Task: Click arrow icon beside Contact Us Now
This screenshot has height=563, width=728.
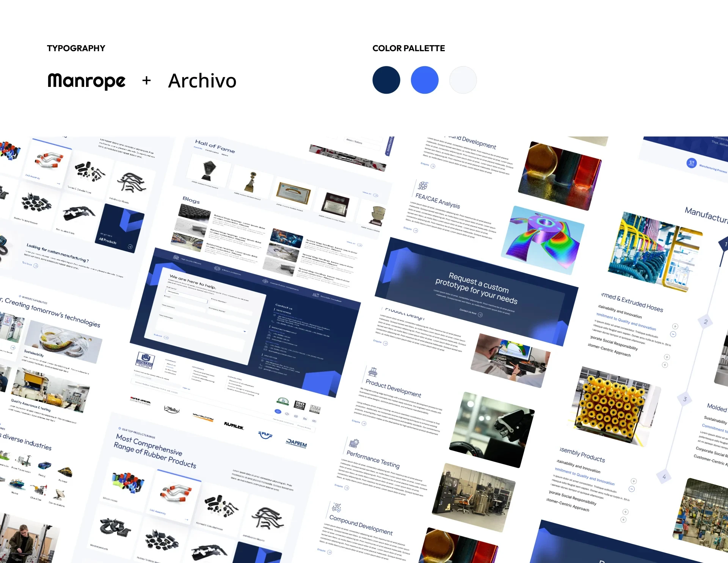Action: [x=480, y=315]
